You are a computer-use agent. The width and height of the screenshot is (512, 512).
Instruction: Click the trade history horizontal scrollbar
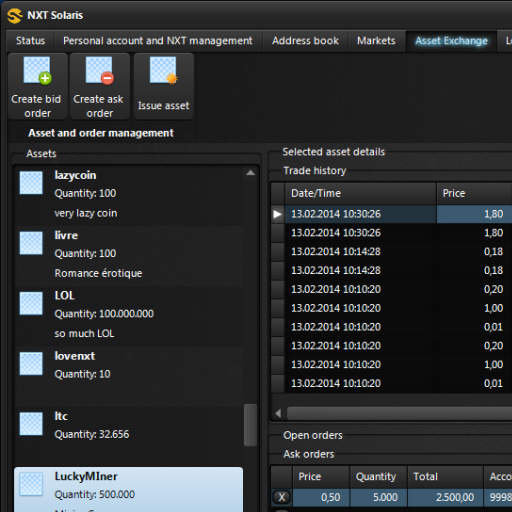[x=399, y=413]
